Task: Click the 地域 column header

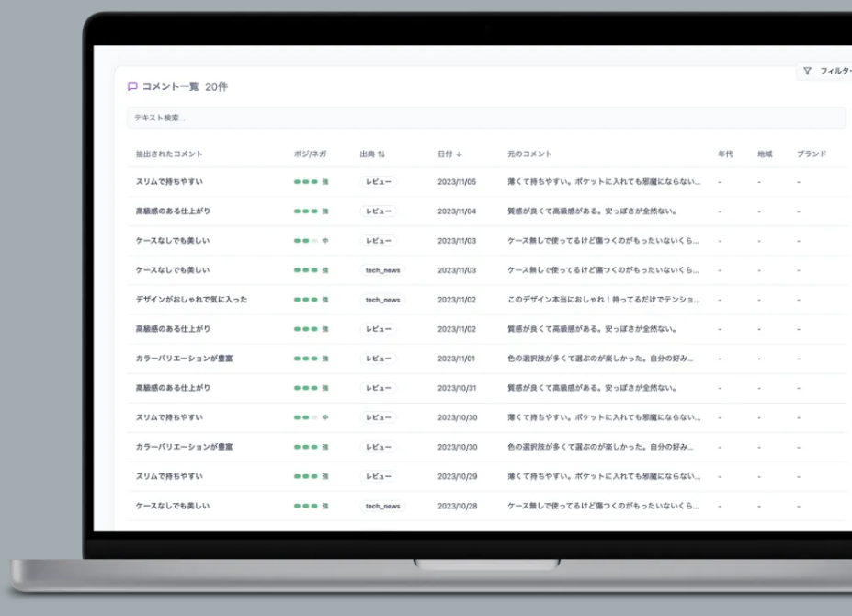Action: point(765,154)
